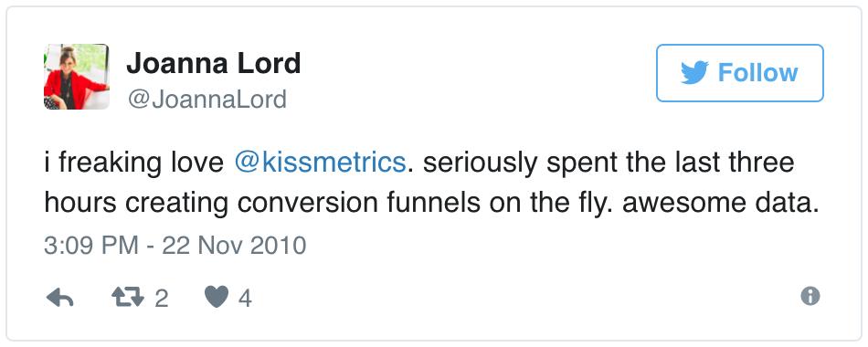Like the tweet with the heart icon
Viewport: 868px width, 347px height.
coord(217,299)
